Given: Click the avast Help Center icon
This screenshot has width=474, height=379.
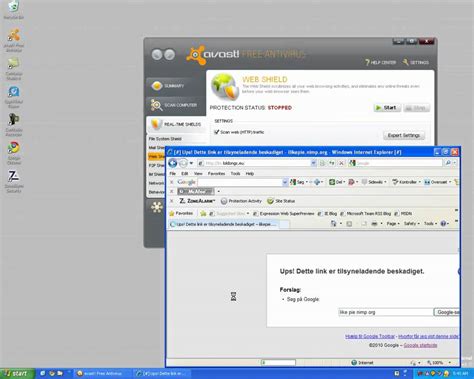Looking at the screenshot, I should pos(368,62).
